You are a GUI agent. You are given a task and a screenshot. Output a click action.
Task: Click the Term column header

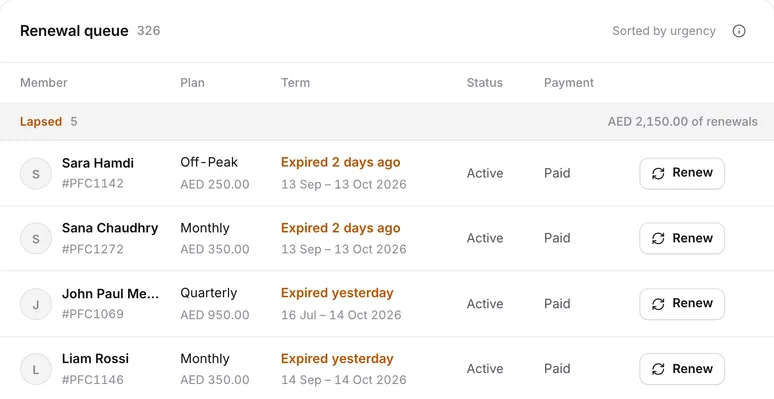click(x=295, y=82)
